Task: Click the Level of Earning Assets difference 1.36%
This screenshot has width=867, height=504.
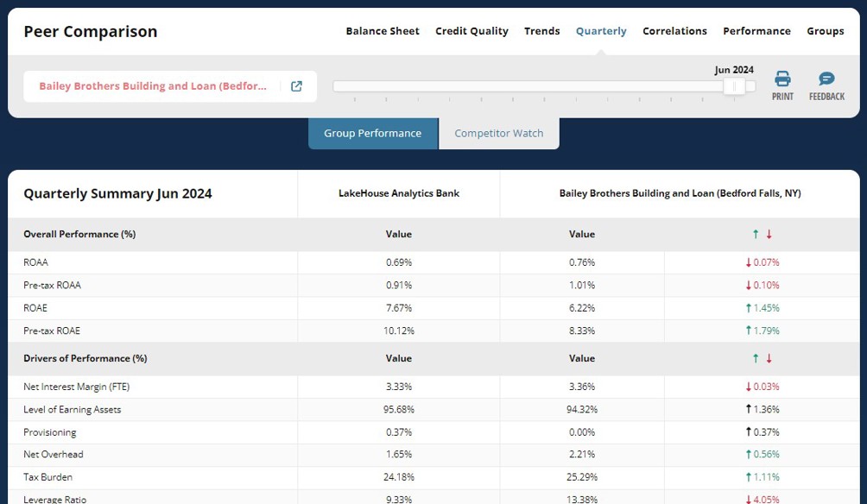Action: click(762, 409)
